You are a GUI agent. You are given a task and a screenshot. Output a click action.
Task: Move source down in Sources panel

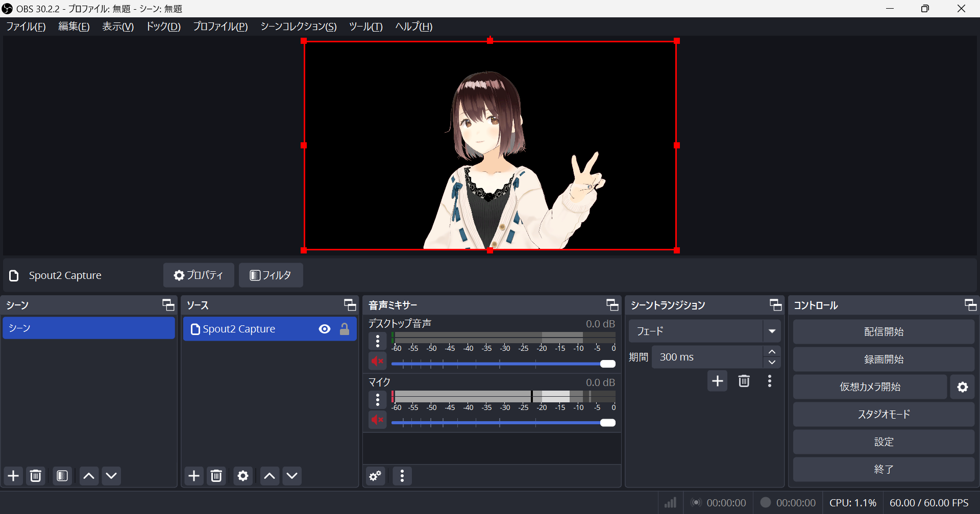292,476
